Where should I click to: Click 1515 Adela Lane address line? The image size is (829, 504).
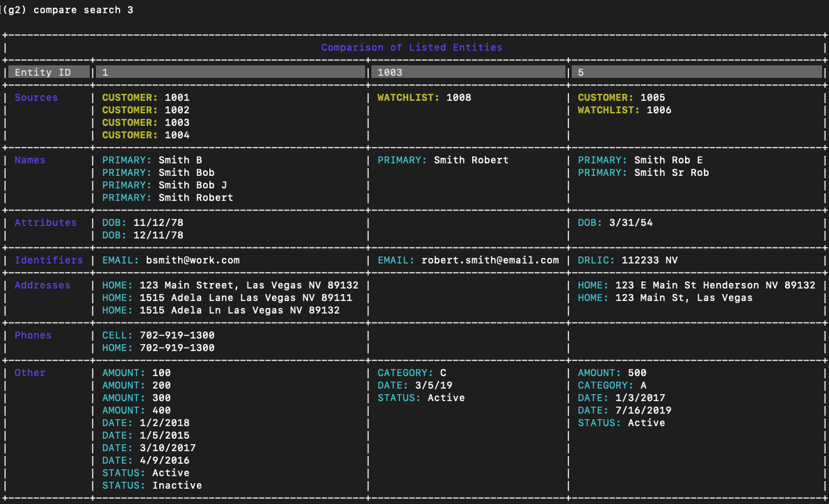(x=227, y=298)
